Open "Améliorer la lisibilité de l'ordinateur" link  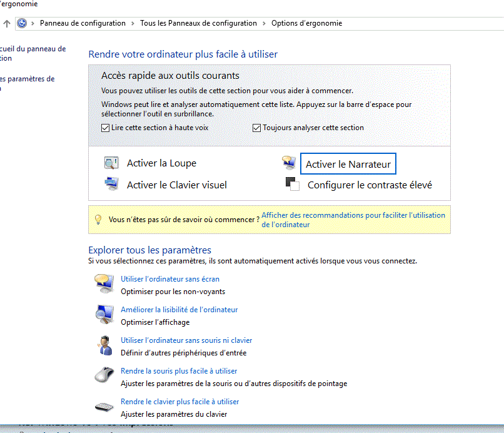[x=179, y=310]
